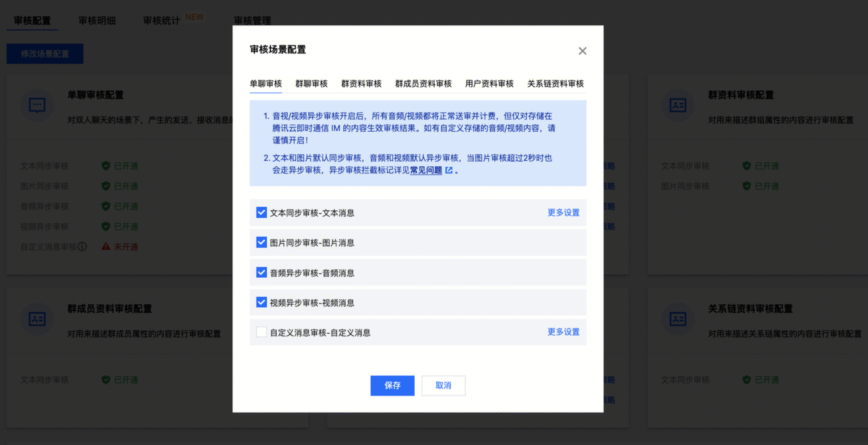The width and height of the screenshot is (868, 445).
Task: Click 关系链资料审核配置 card title
Action: (x=750, y=309)
